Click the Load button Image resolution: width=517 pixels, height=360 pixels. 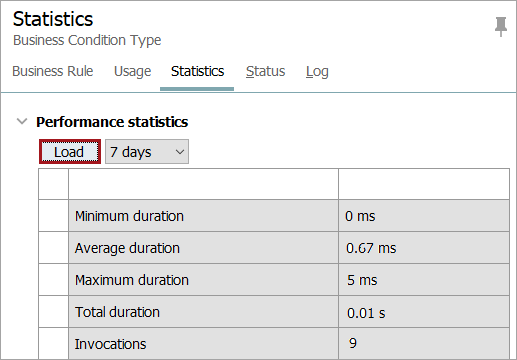coord(69,152)
